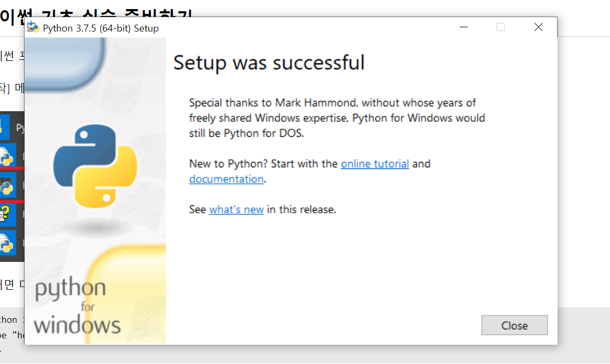This screenshot has height=364, width=610.
Task: Open the online tutorial link
Action: coord(375,164)
